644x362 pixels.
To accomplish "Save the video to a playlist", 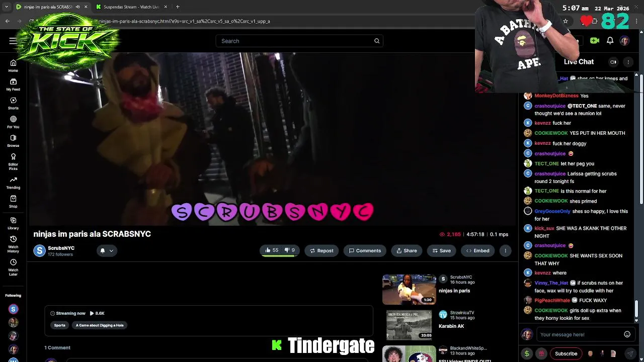I will coord(441,250).
